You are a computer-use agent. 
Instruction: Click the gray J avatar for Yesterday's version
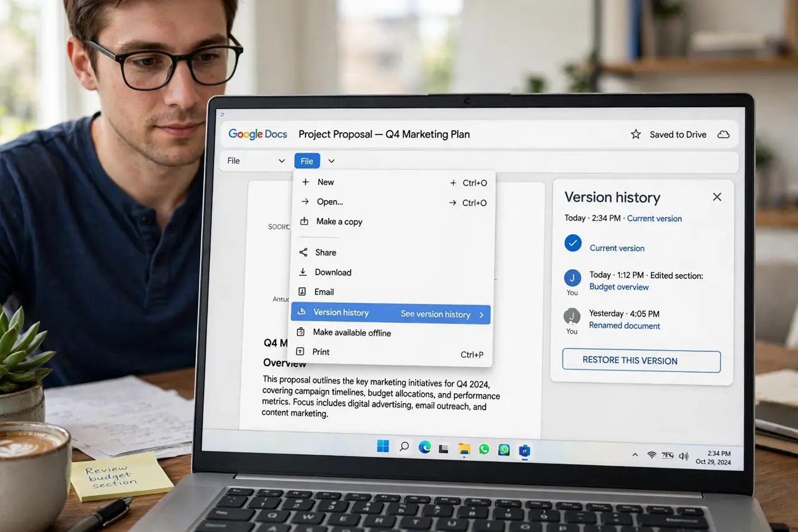(x=572, y=316)
